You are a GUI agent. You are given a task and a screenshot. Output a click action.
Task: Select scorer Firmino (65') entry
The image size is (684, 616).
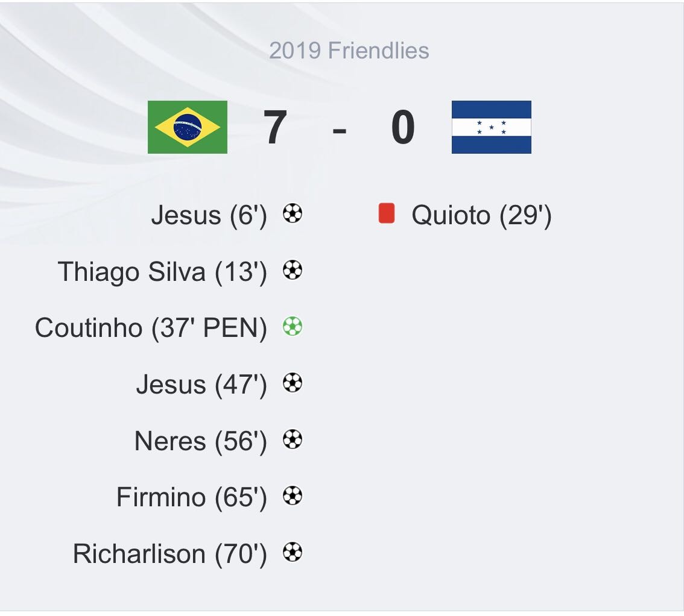[191, 498]
